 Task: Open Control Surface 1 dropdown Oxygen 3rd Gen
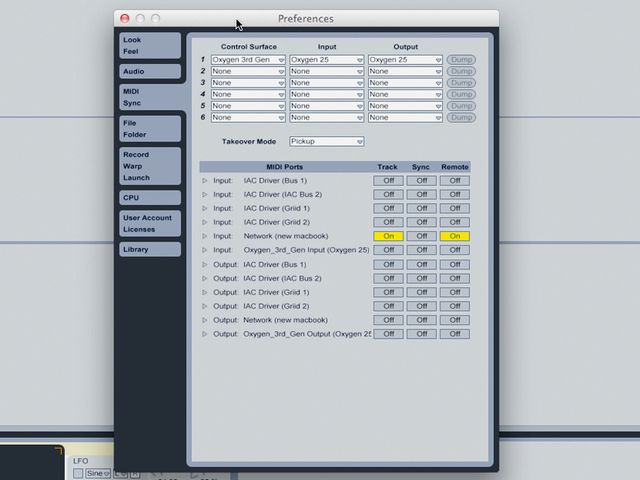(x=248, y=60)
